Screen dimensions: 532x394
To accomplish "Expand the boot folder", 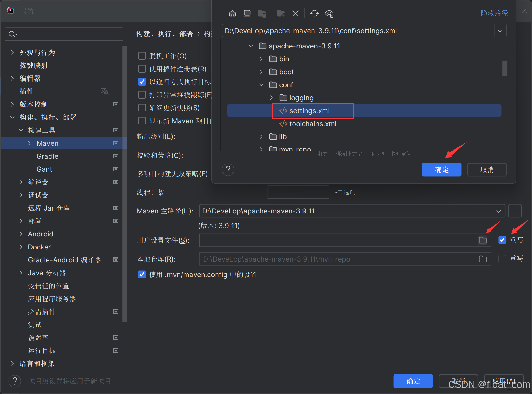I will (261, 72).
